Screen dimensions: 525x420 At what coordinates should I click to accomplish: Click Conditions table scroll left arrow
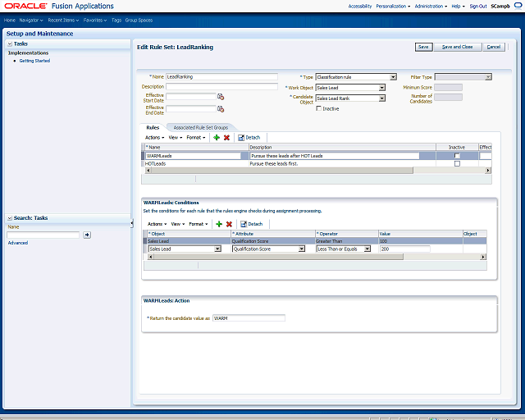[150, 257]
